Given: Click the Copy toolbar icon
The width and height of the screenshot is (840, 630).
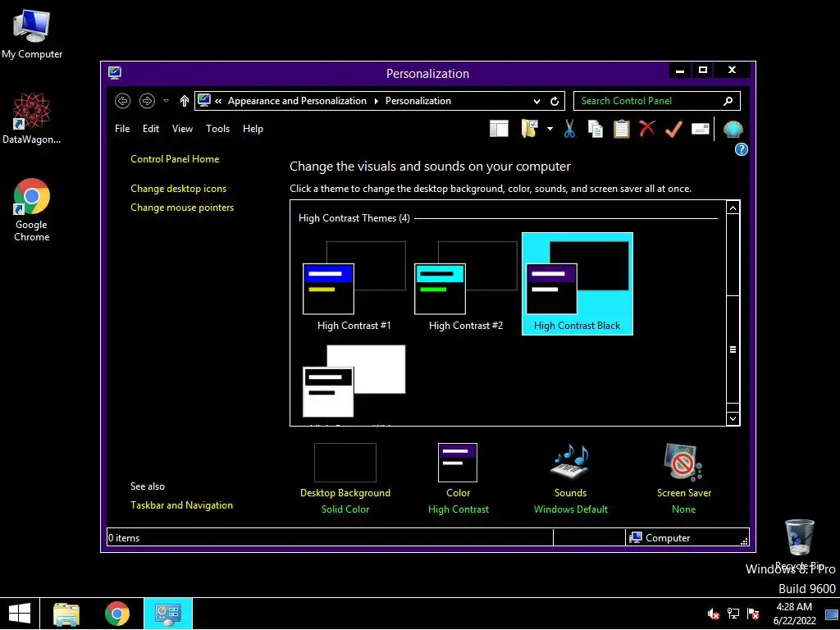Looking at the screenshot, I should 595,129.
